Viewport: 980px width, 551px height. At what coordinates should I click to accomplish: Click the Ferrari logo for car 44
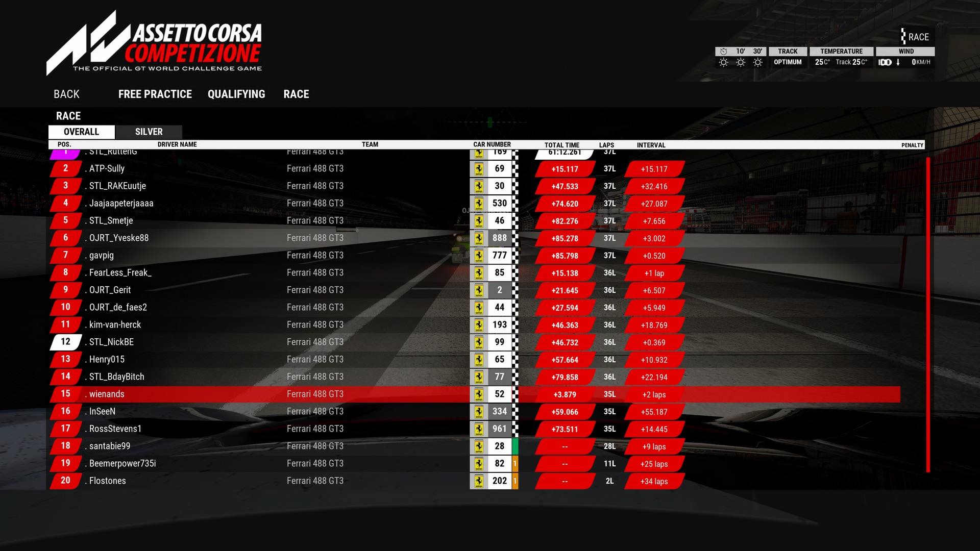click(479, 308)
